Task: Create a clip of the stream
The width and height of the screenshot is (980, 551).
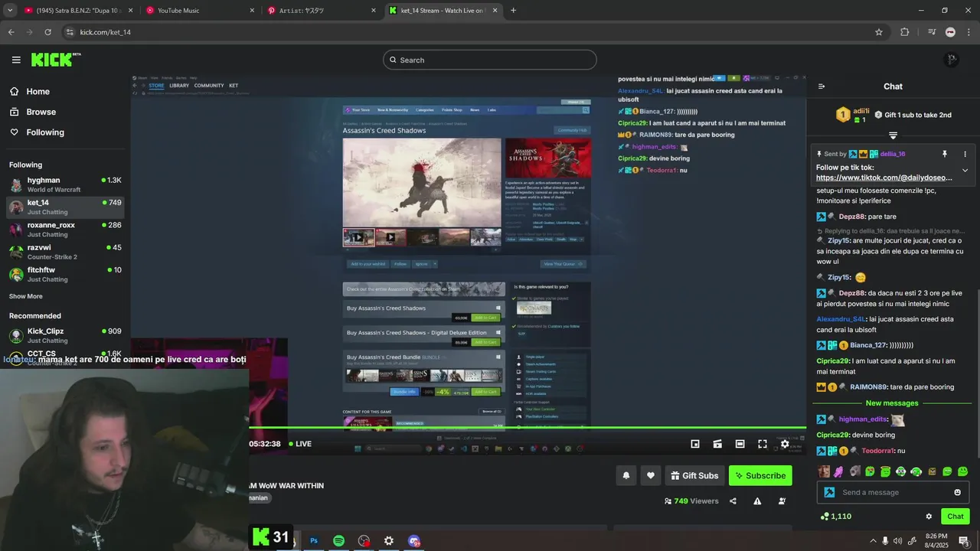Action: click(717, 444)
